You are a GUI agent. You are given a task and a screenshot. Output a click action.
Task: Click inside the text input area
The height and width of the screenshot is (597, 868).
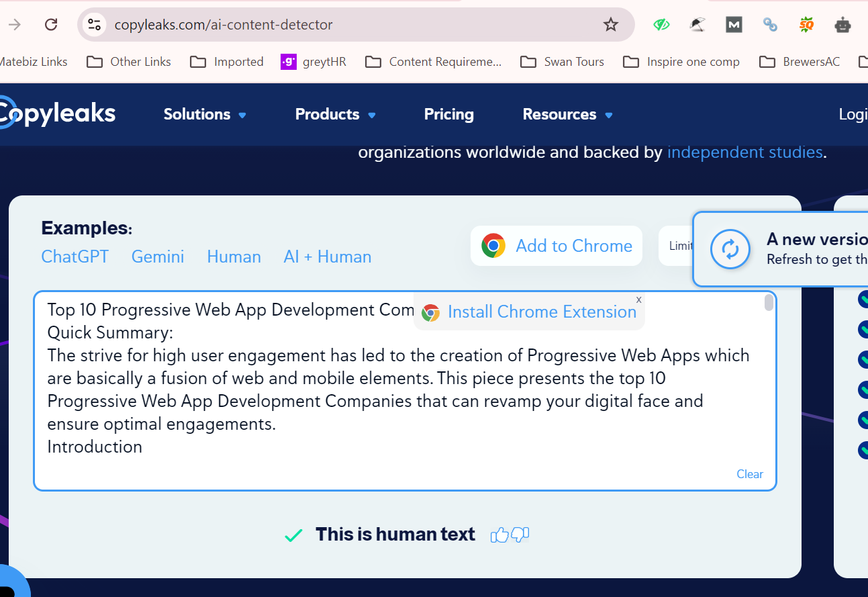tap(405, 391)
